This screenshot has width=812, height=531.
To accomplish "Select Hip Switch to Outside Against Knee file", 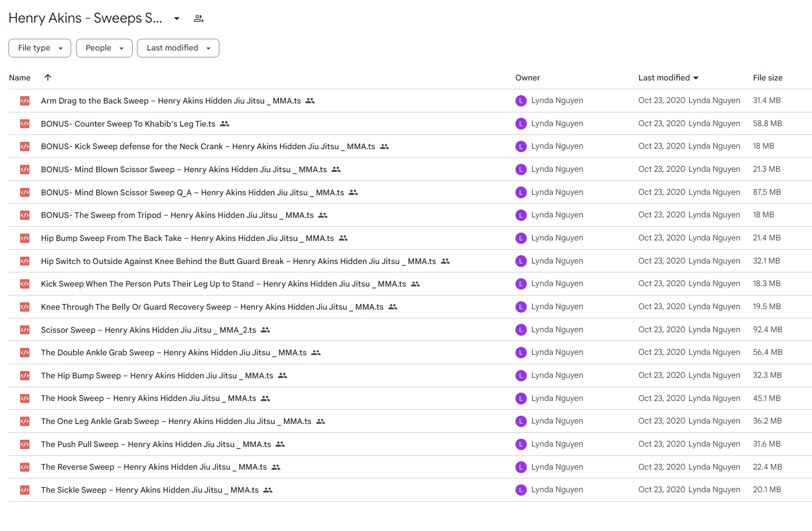I will click(x=239, y=261).
